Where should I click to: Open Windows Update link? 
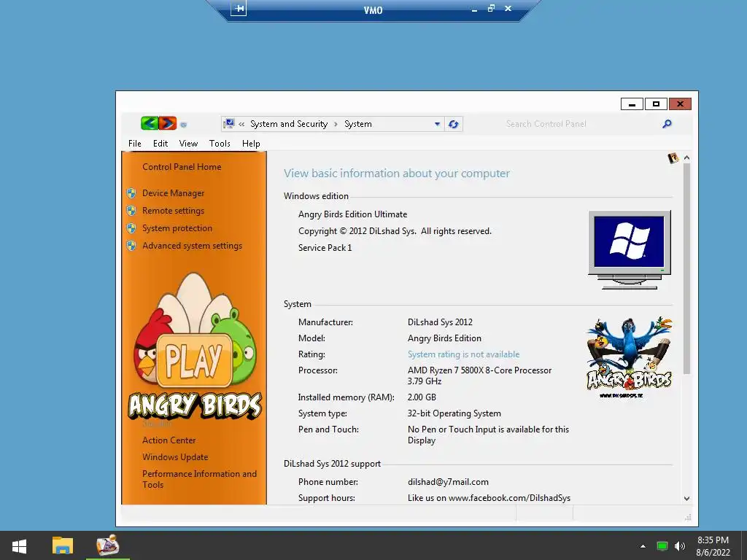pyautogui.click(x=175, y=456)
